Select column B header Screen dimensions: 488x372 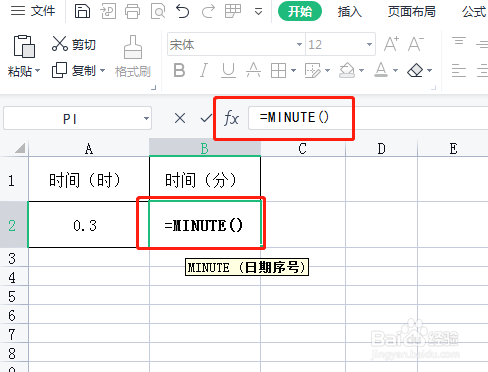205,148
